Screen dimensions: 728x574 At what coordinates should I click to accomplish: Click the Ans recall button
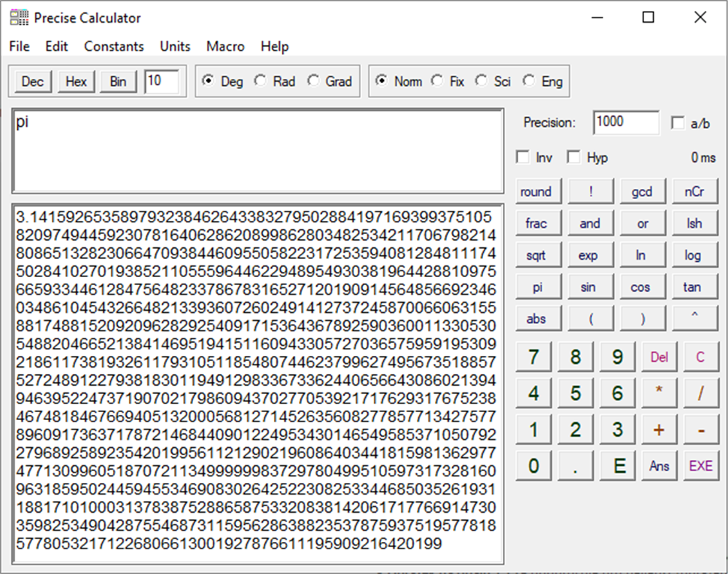(x=659, y=464)
